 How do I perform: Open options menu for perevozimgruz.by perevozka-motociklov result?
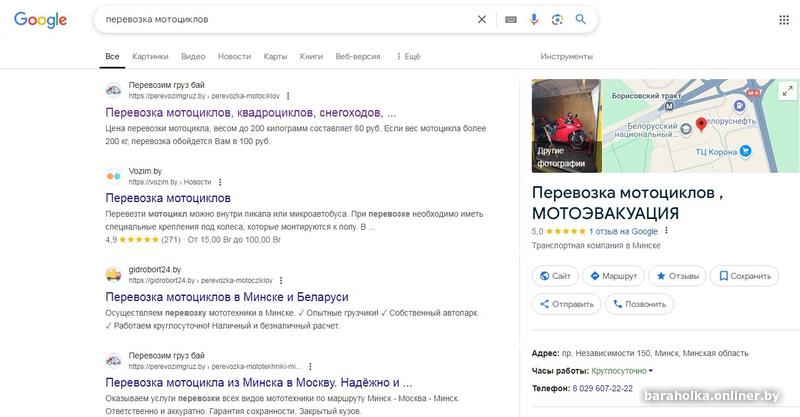[x=288, y=96]
